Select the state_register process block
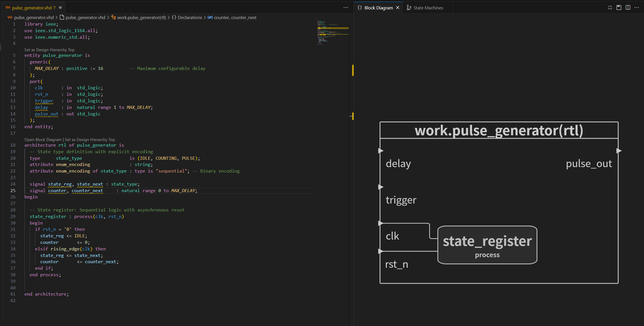This screenshot has width=644, height=326. (487, 245)
